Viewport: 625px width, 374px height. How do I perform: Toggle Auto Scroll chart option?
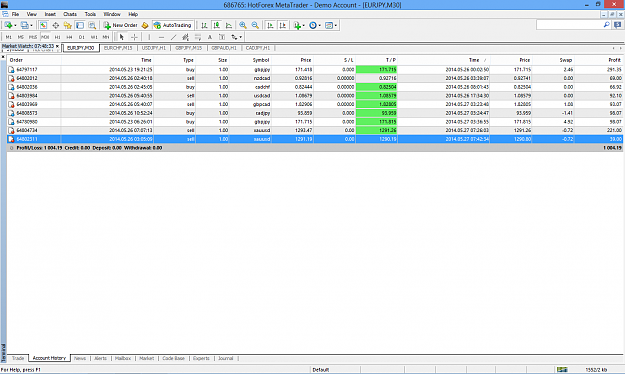270,25
